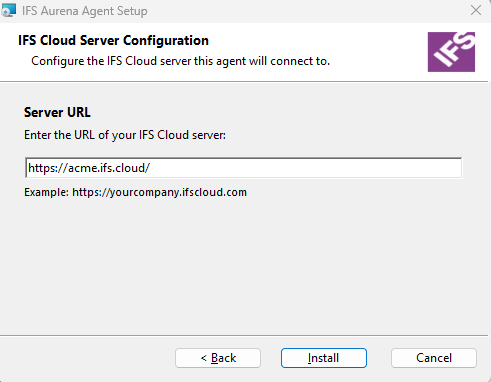
Task: Click the example URL text
Action: [x=135, y=192]
